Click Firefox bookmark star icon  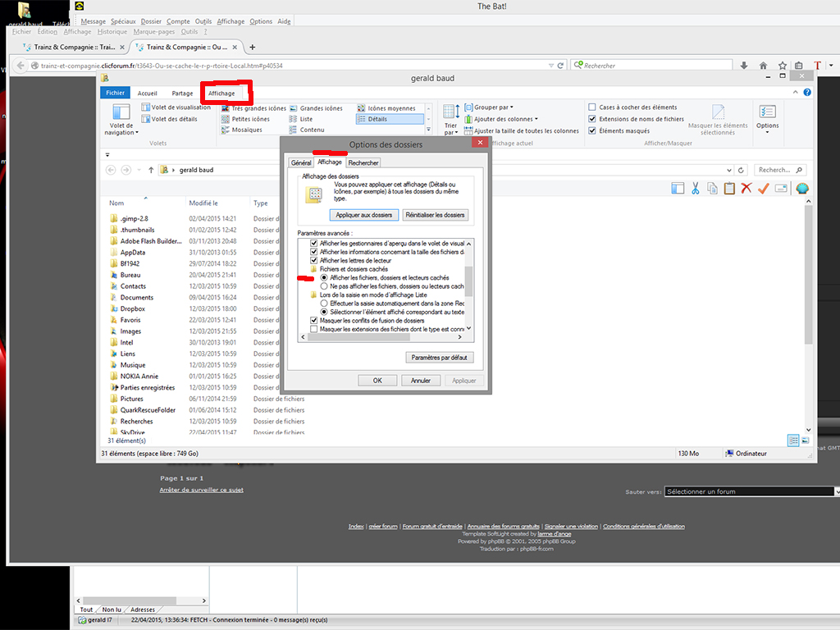[x=782, y=66]
